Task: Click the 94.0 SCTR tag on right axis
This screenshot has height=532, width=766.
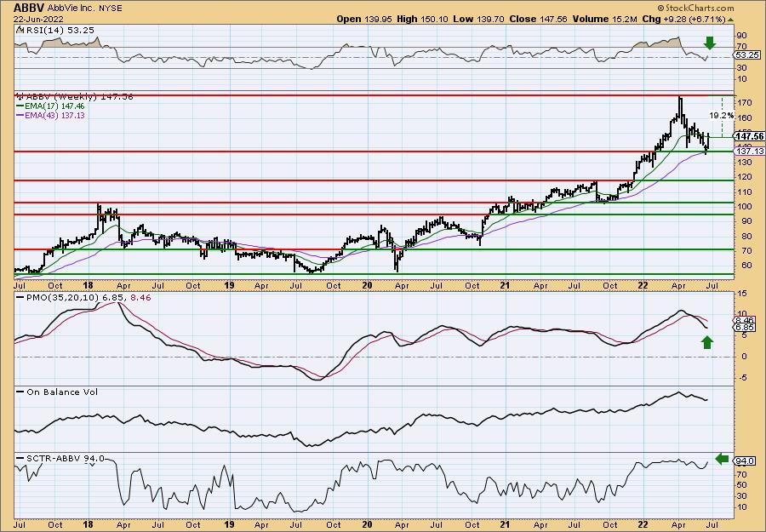Action: (x=746, y=460)
